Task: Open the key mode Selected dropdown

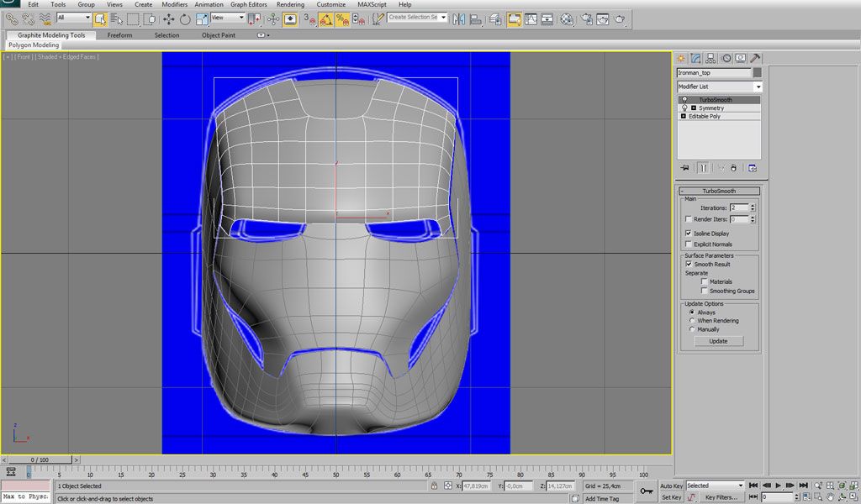Action: tap(715, 486)
